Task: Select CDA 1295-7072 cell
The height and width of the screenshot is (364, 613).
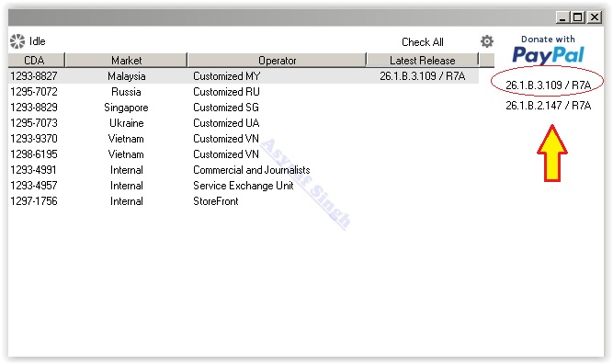Action: click(34, 92)
